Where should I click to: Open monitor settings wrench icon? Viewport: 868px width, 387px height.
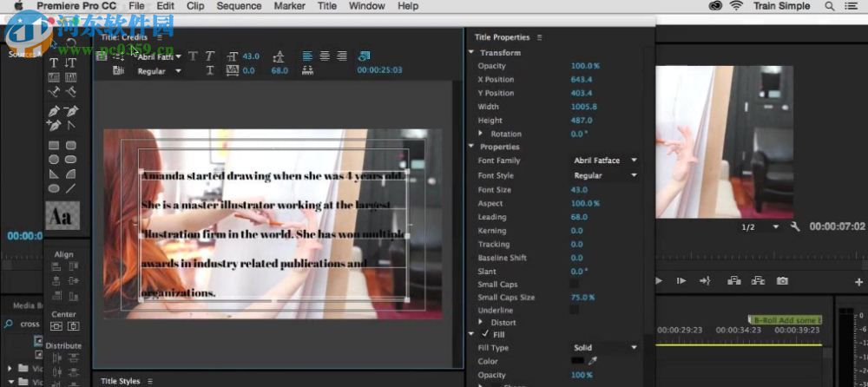click(x=795, y=227)
